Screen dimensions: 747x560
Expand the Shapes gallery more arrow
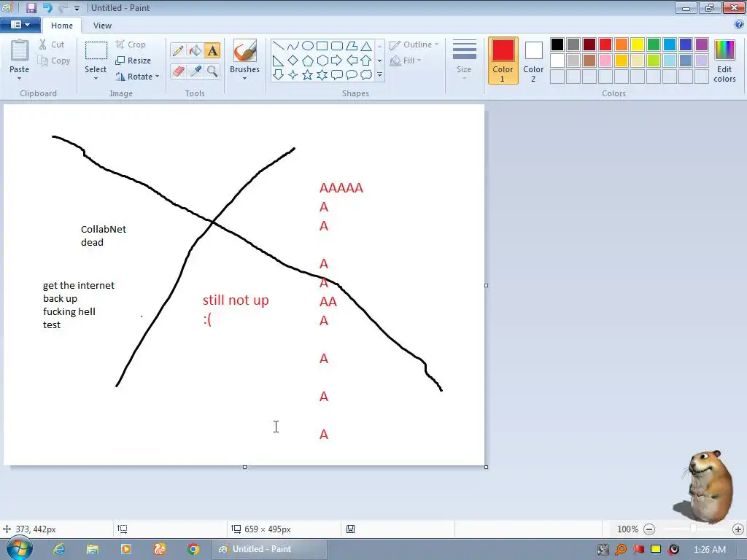379,75
